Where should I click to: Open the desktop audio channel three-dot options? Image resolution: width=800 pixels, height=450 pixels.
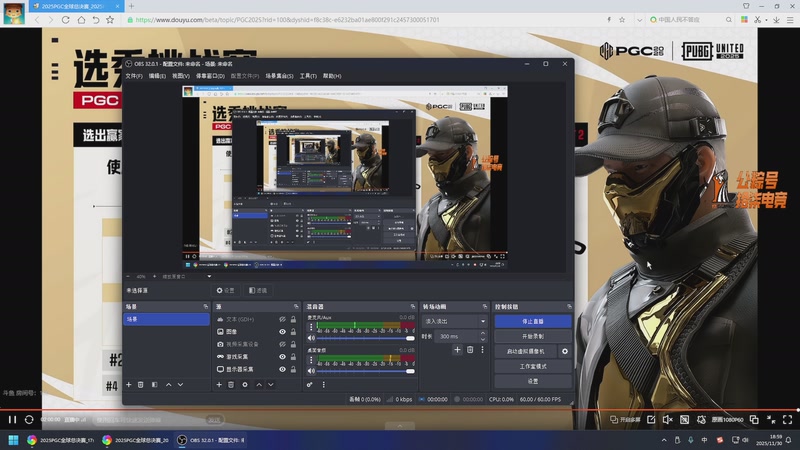click(x=311, y=360)
